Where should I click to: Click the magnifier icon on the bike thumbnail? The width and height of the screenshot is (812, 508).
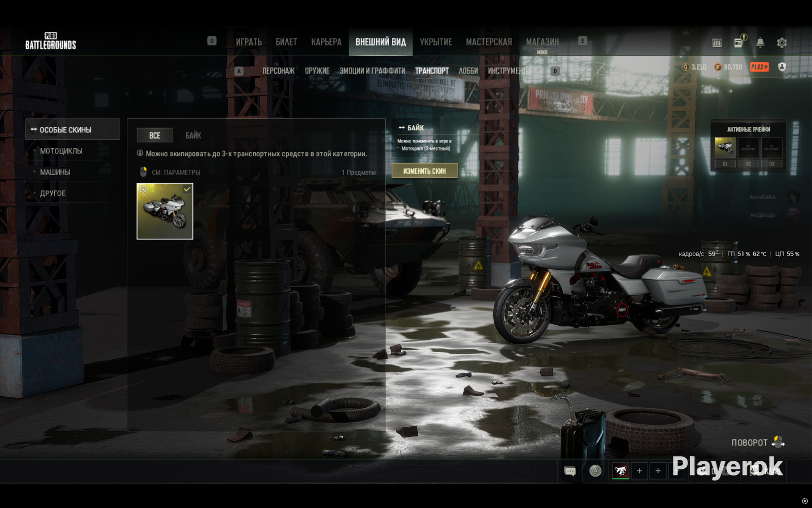click(143, 189)
